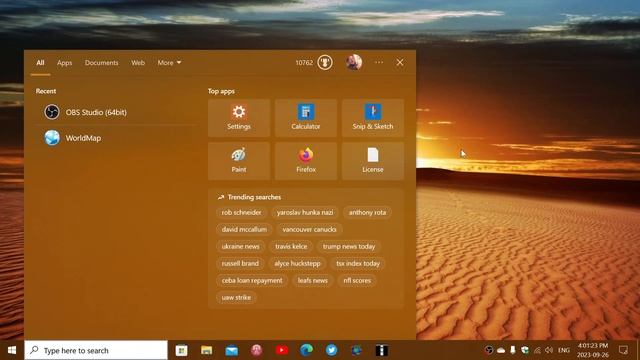Select 'trump news today' trending chip
The width and height of the screenshot is (640, 360).
coord(349,247)
